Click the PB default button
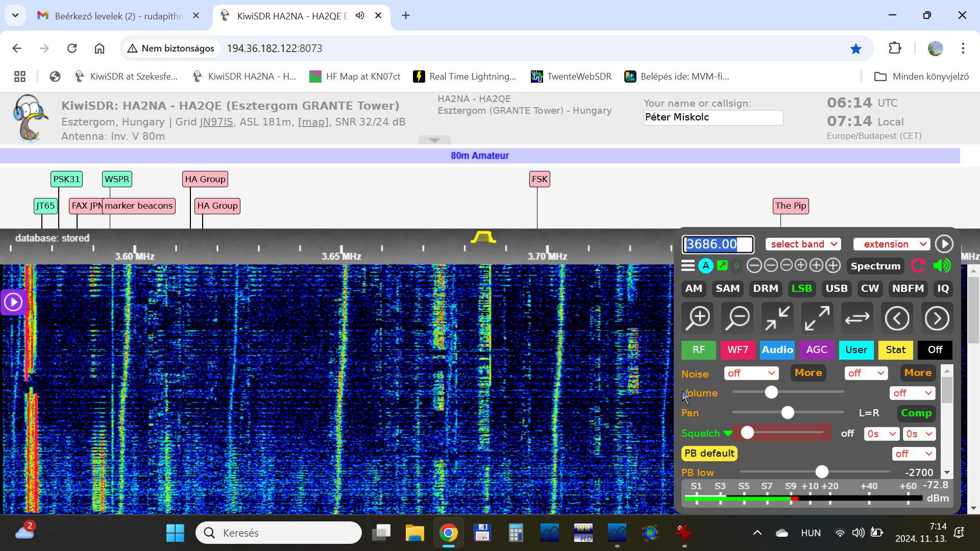 pyautogui.click(x=709, y=454)
